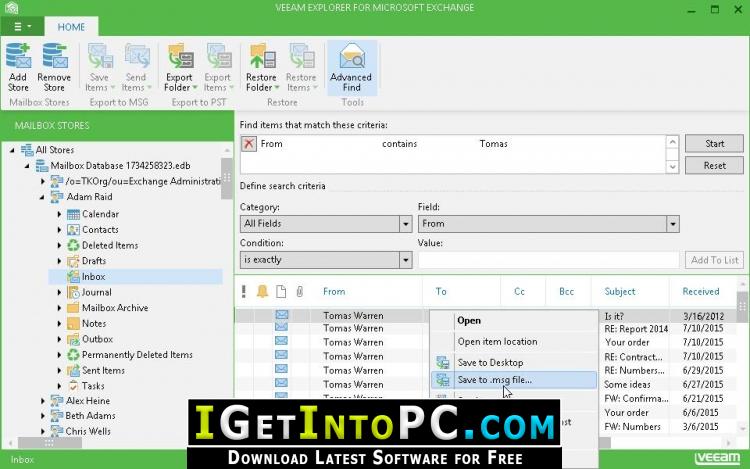Click into the Value input field

coord(549,260)
